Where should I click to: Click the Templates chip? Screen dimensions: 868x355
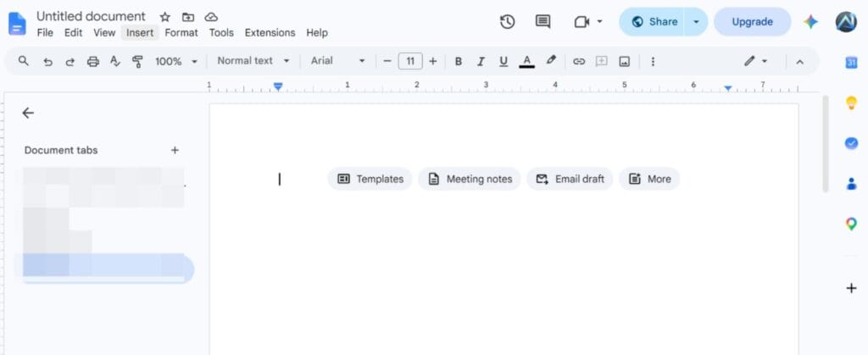[x=370, y=179]
